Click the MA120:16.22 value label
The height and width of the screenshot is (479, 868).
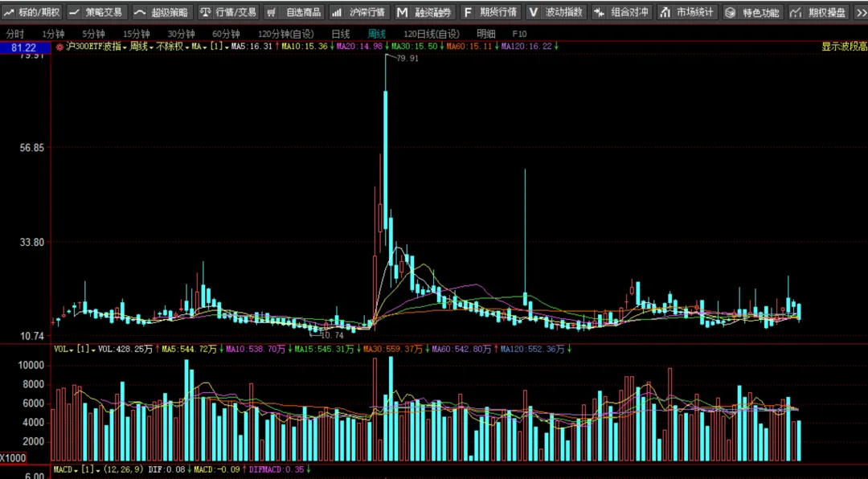(x=526, y=47)
